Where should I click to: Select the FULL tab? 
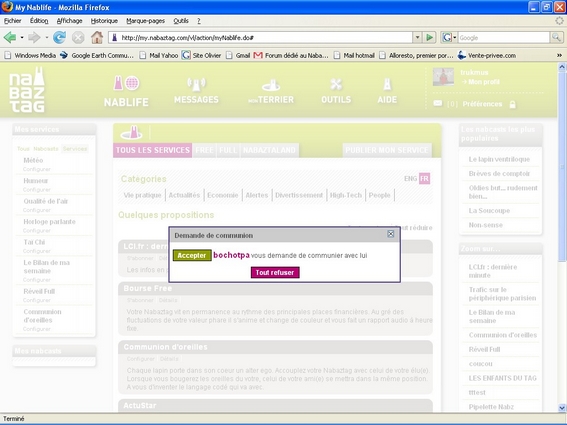[228, 150]
